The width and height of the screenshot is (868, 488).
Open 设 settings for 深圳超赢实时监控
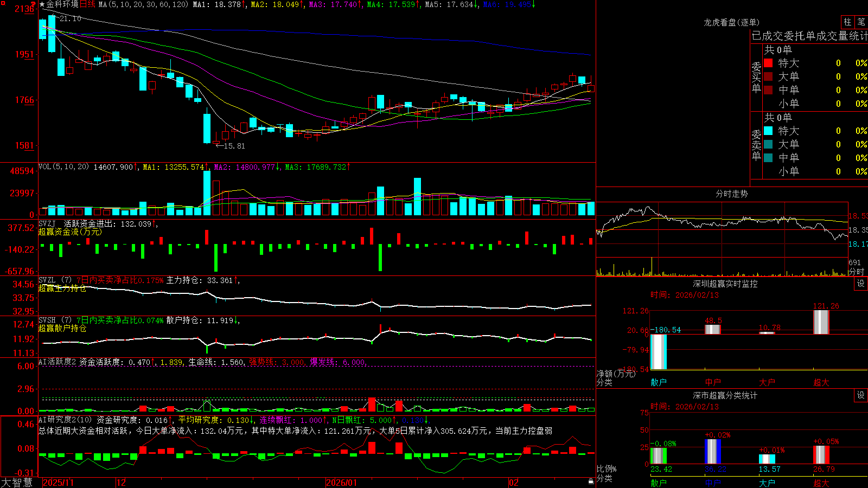[861, 284]
